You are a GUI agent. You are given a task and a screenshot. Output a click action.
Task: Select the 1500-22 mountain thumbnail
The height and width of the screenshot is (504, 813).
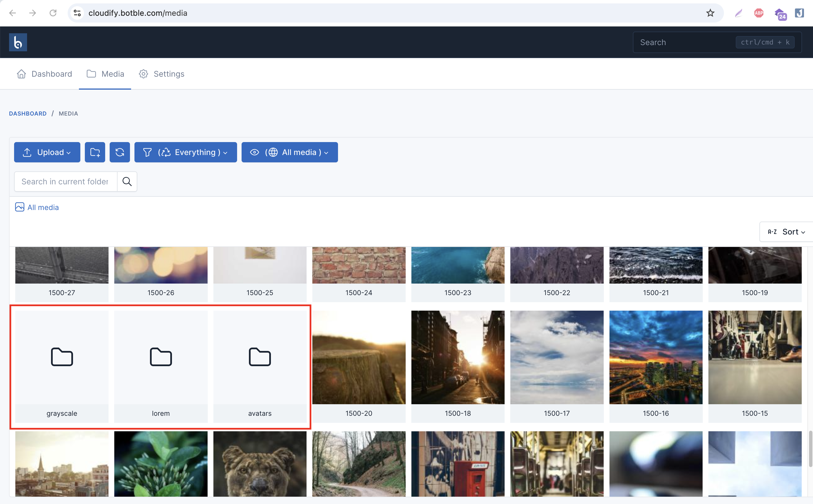point(557,265)
